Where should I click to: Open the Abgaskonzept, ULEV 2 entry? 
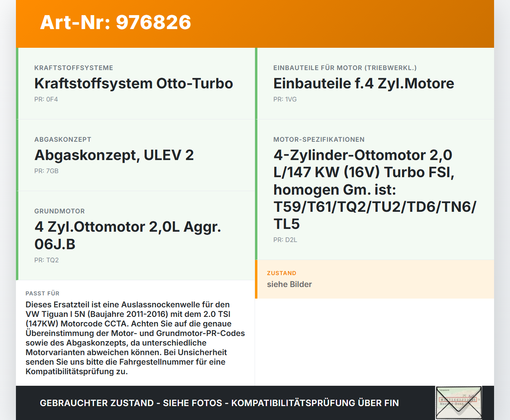tap(114, 155)
